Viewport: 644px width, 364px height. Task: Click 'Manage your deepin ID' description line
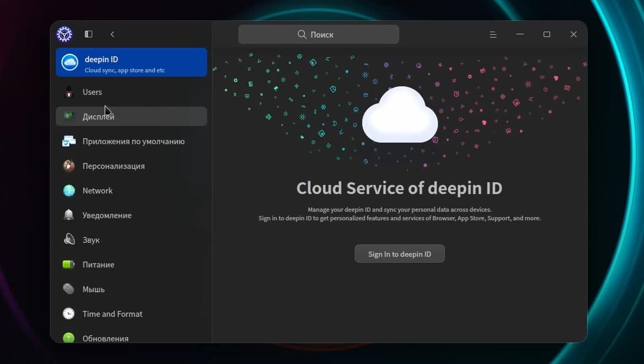(399, 210)
